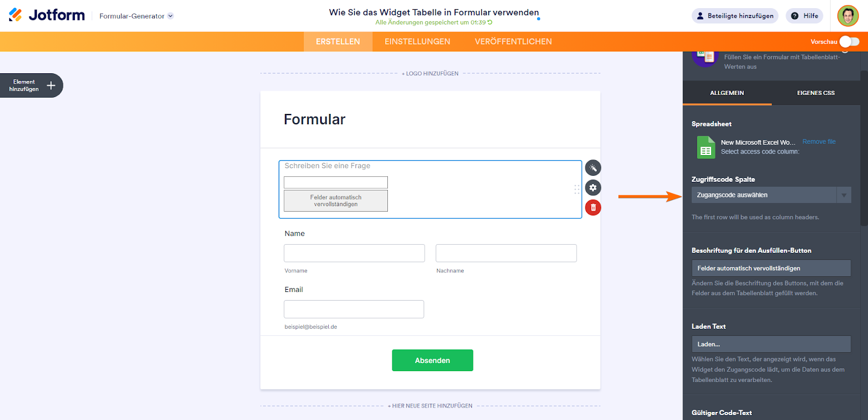Expand the Formular-Generator dropdown
The height and width of the screenshot is (420, 868).
pos(170,16)
